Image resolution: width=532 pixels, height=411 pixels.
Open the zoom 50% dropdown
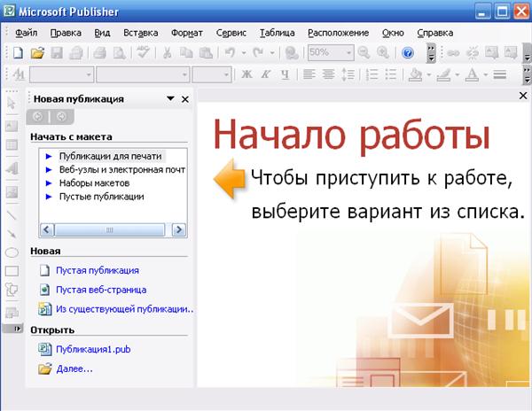tap(348, 53)
